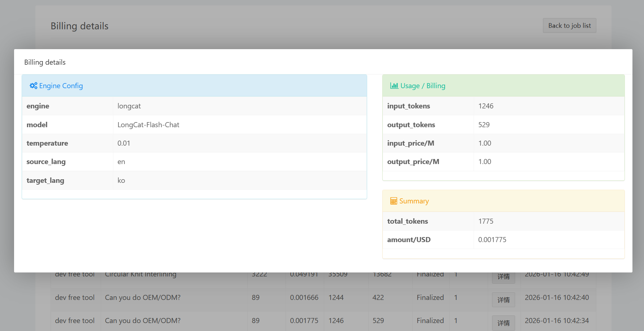Viewport: 644px width, 331px height.
Task: Click the Billing details modal title
Action: (45, 62)
